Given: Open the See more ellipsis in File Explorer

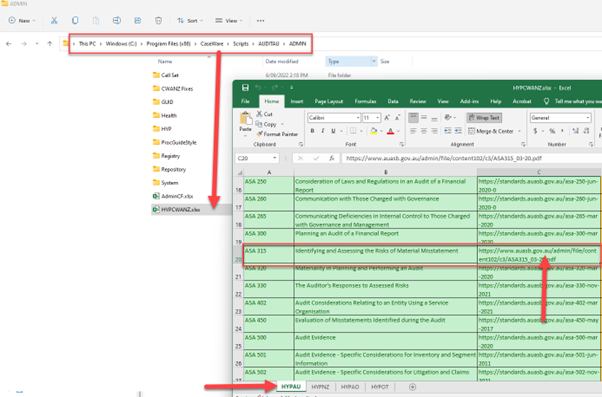Looking at the screenshot, I should [260, 21].
